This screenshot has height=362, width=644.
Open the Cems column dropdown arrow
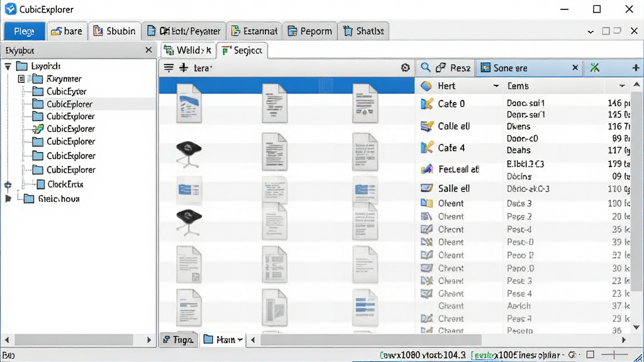[622, 85]
